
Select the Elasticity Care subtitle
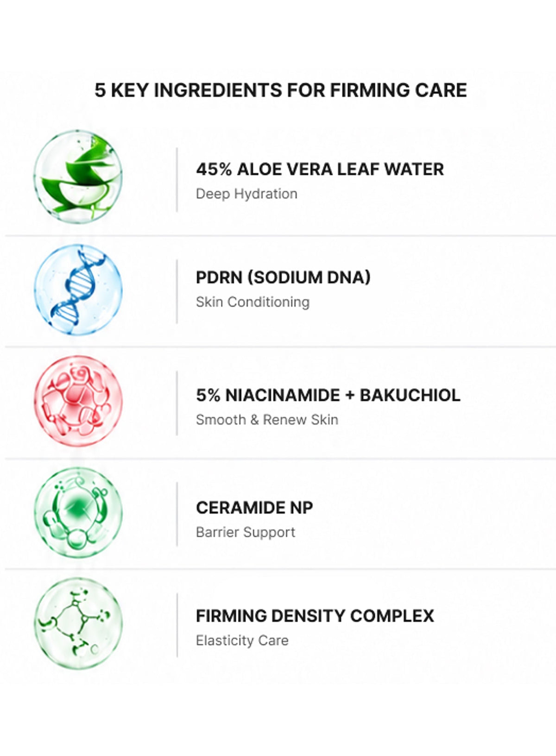tap(242, 641)
